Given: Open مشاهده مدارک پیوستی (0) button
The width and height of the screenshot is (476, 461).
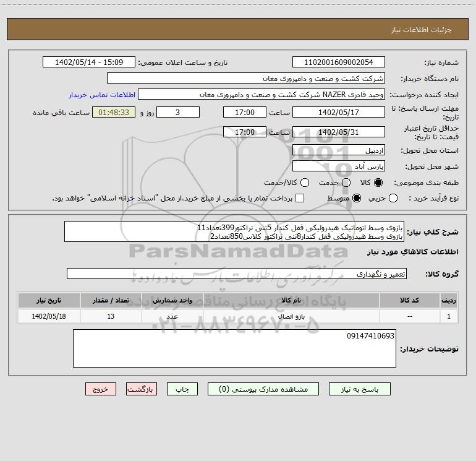Looking at the screenshot, I should [x=263, y=389].
